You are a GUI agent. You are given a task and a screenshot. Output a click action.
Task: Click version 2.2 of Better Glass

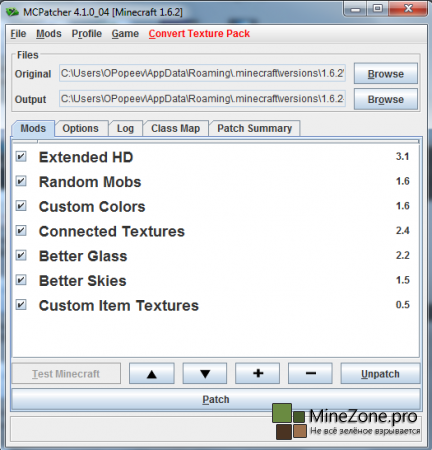point(403,255)
